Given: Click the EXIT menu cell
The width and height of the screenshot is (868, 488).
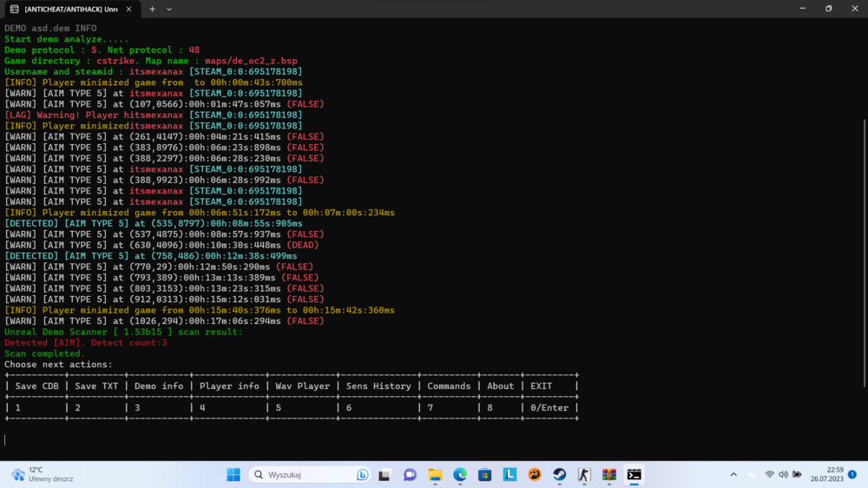Looking at the screenshot, I should click(542, 386).
